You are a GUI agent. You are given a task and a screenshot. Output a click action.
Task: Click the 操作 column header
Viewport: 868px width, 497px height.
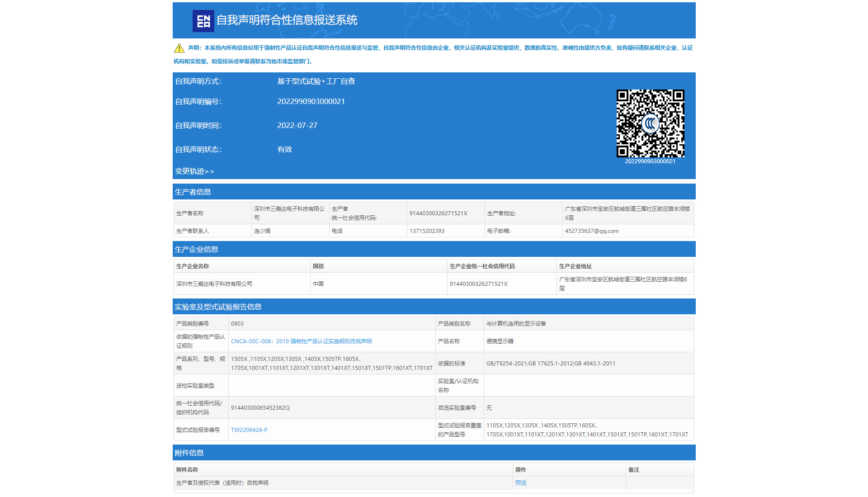coord(520,470)
